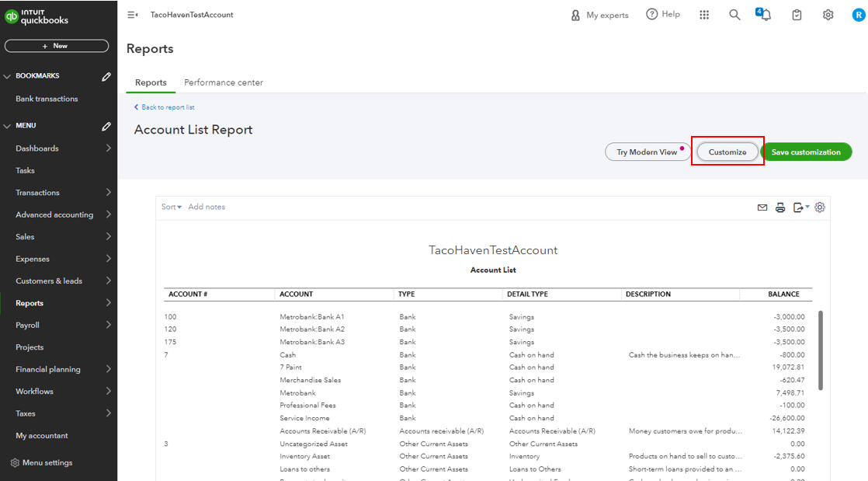Click the DETAIL TYPE column header
Screen dimensions: 868x481
[x=527, y=295]
